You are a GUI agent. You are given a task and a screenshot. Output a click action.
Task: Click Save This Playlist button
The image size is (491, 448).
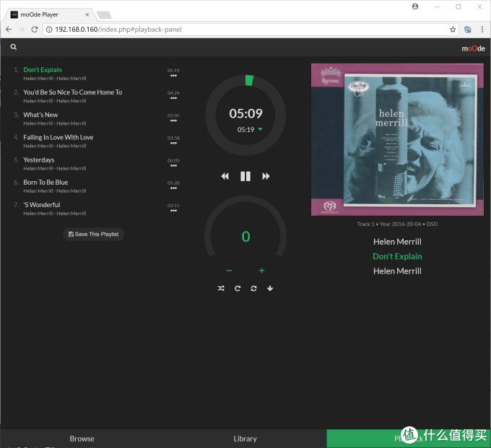93,234
